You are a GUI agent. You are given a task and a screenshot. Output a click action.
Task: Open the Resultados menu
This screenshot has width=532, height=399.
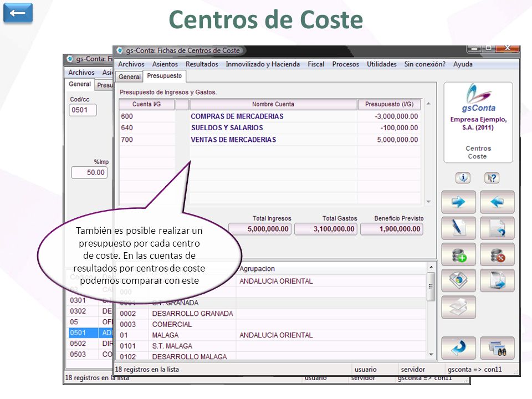pyautogui.click(x=202, y=64)
